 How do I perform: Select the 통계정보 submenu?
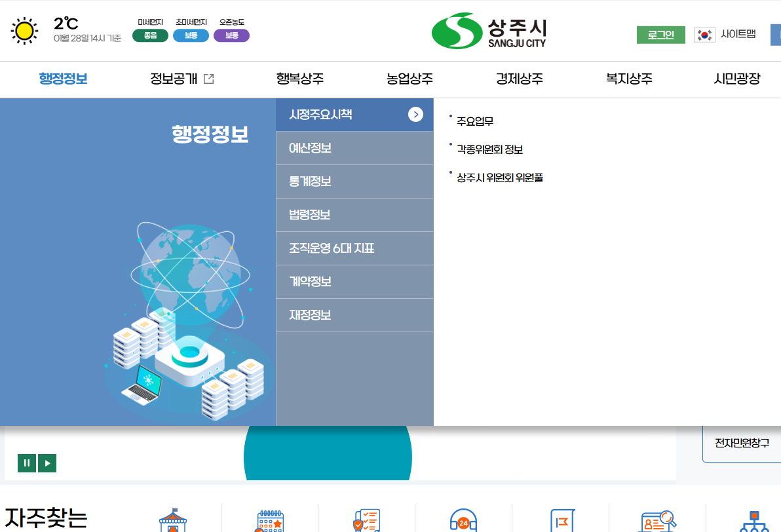coord(354,181)
